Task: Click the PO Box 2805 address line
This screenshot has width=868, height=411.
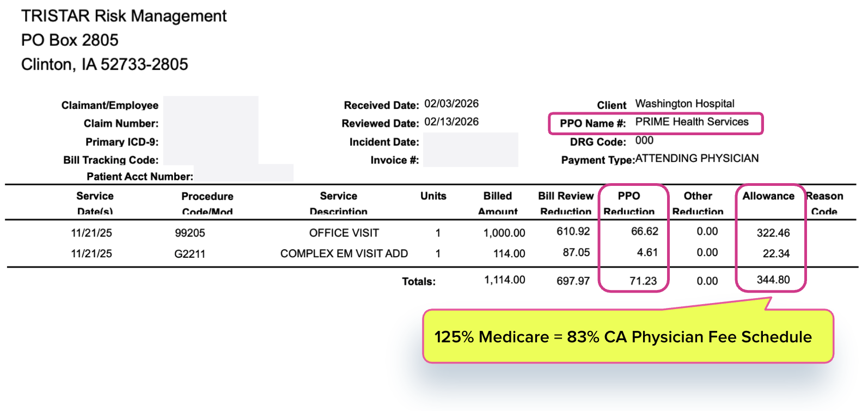Action: pos(70,40)
